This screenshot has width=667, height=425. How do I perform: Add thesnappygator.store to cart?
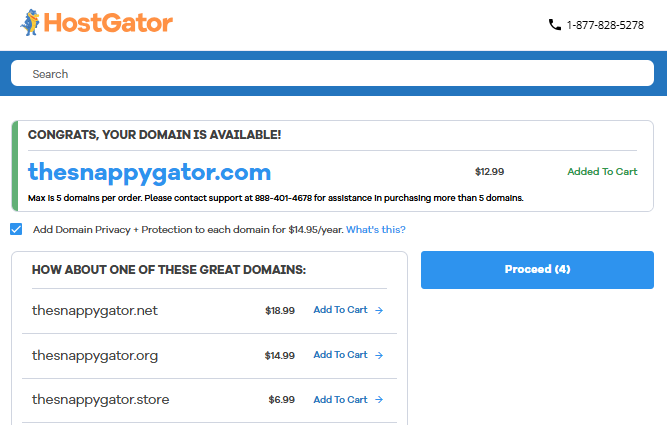click(x=340, y=400)
